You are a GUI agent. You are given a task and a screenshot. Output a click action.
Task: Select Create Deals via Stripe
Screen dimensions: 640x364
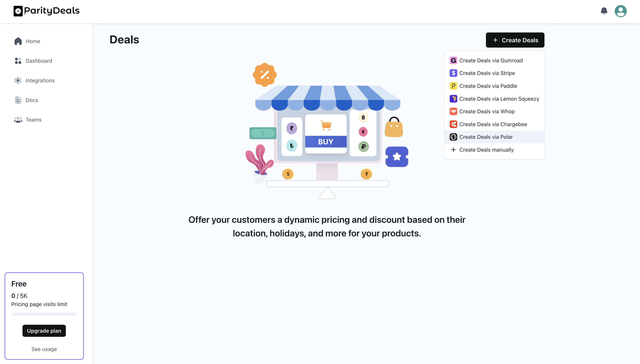tap(487, 73)
